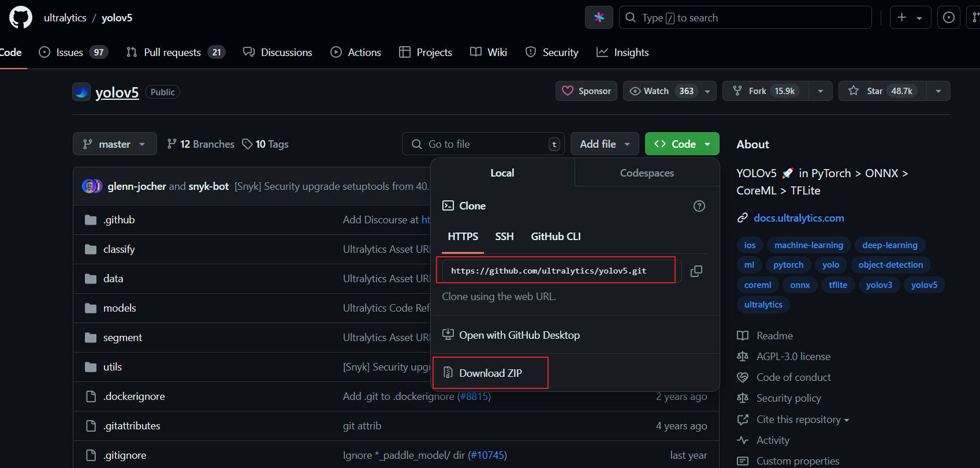Open the Projects tab

point(426,52)
